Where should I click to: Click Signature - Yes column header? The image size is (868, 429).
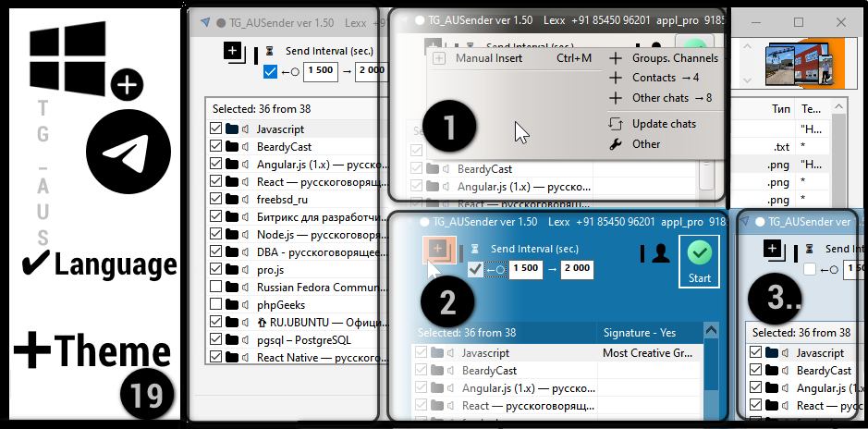[649, 333]
